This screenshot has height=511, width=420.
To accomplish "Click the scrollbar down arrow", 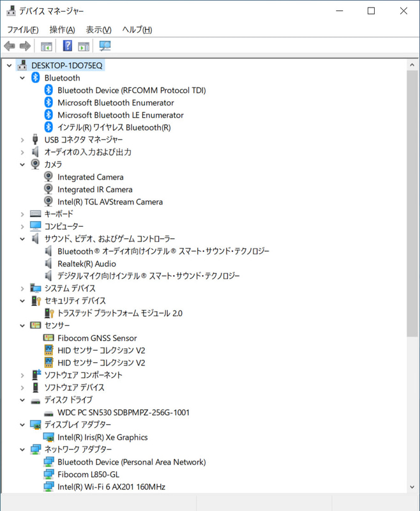I will 412,487.
